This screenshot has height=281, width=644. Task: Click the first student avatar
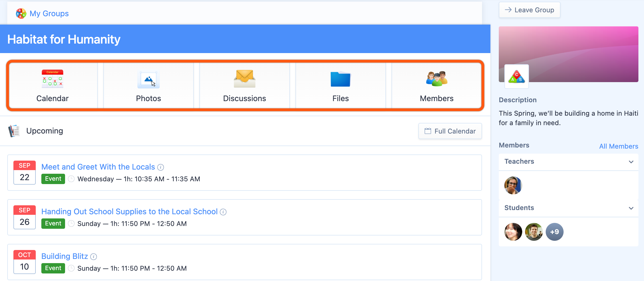513,232
